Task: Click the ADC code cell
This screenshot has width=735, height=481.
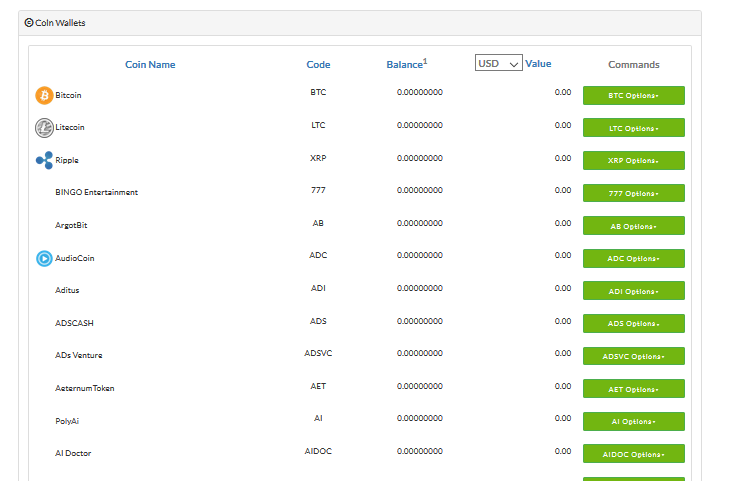Action: [x=318, y=255]
